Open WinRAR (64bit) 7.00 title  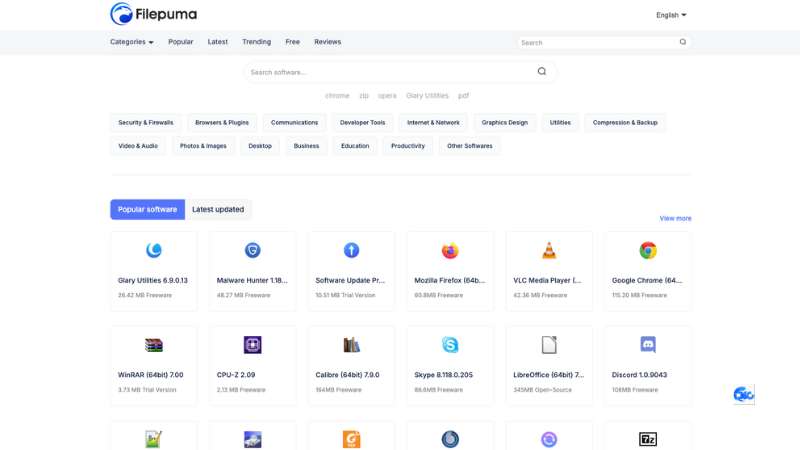click(x=151, y=374)
